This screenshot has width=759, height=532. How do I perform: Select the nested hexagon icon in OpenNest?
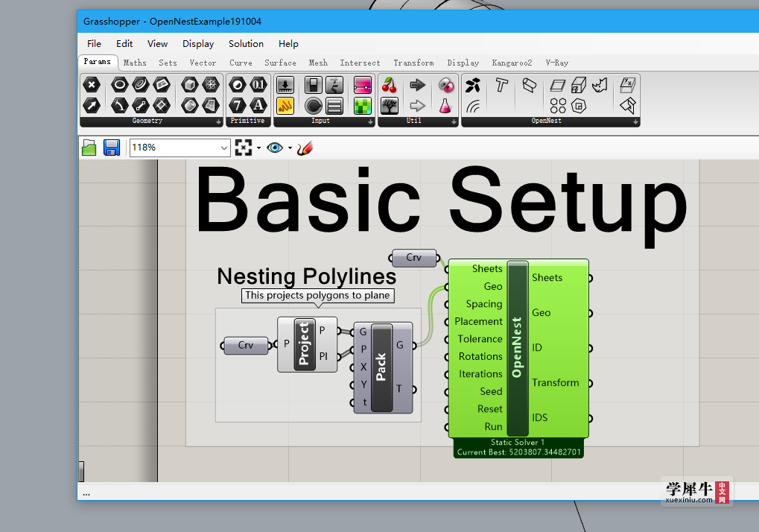click(x=579, y=106)
